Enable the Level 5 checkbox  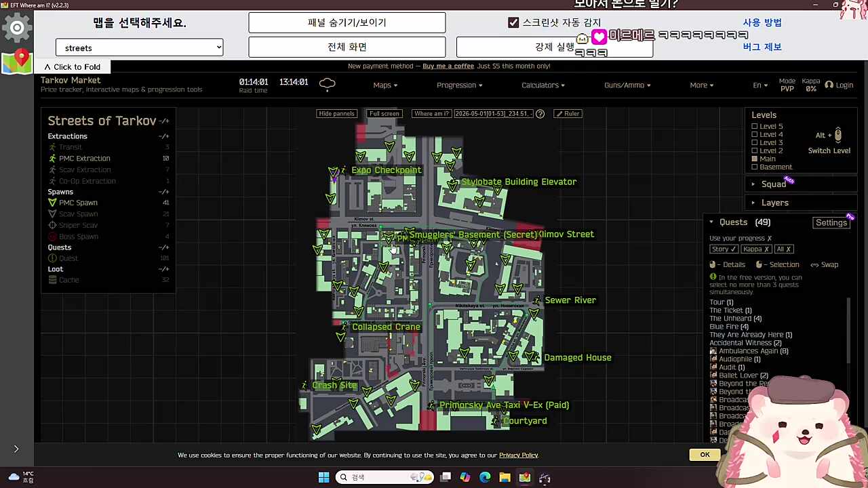(x=755, y=127)
